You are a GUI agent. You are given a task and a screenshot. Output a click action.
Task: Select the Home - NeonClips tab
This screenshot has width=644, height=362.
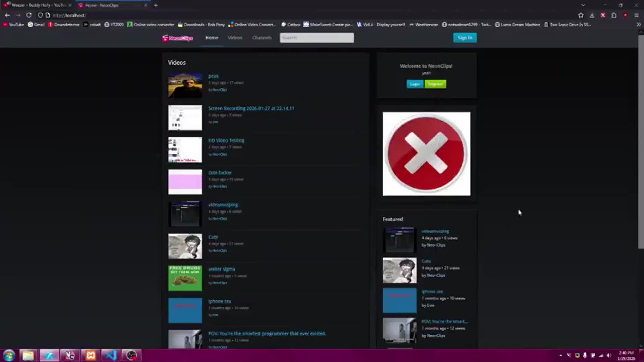point(112,5)
